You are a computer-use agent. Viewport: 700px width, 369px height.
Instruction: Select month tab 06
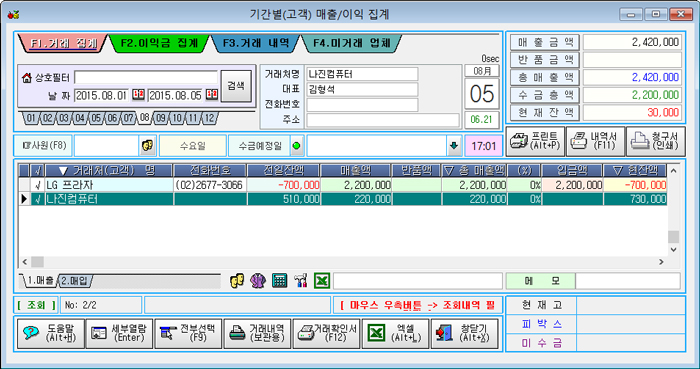coord(112,118)
